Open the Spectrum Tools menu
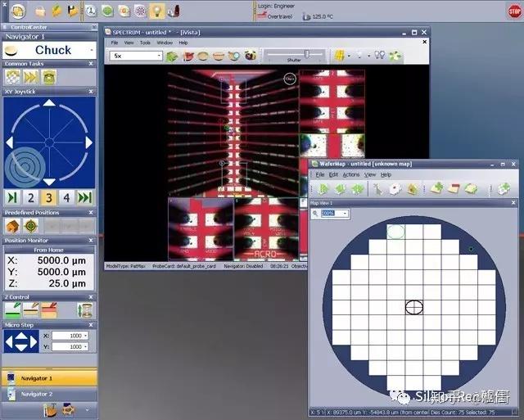This screenshot has height=420, width=524. tap(145, 43)
